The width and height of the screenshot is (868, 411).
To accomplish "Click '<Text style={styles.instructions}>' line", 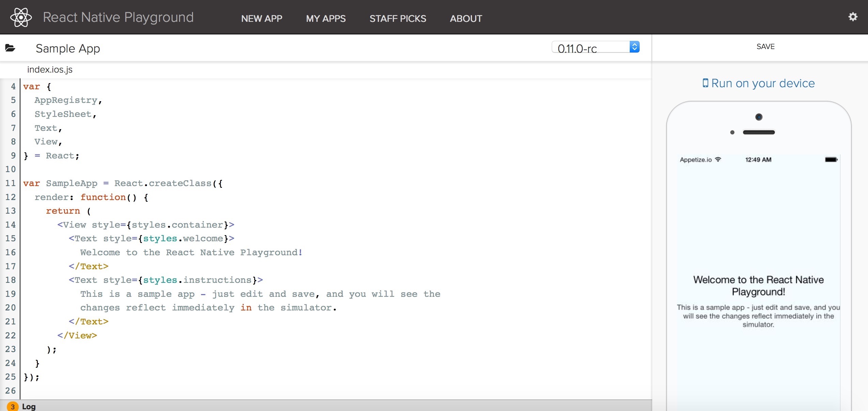I will coord(166,280).
